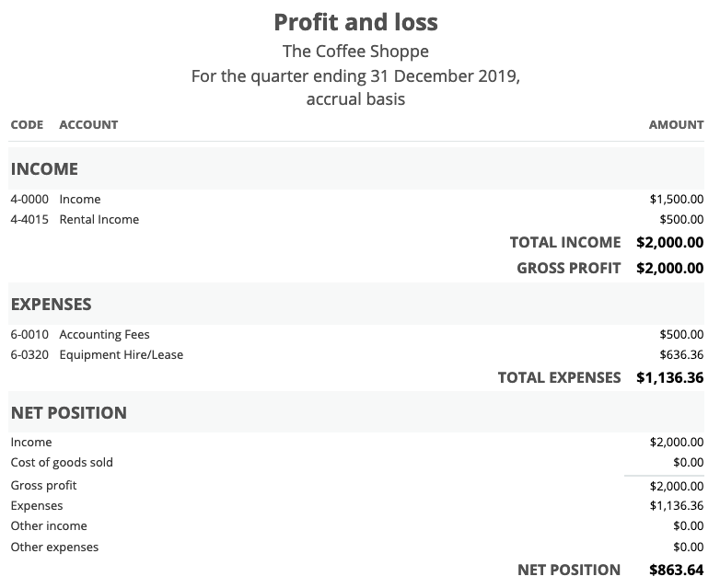
Task: Select the Equipment Hire/Lease expense line
Action: coord(356,355)
